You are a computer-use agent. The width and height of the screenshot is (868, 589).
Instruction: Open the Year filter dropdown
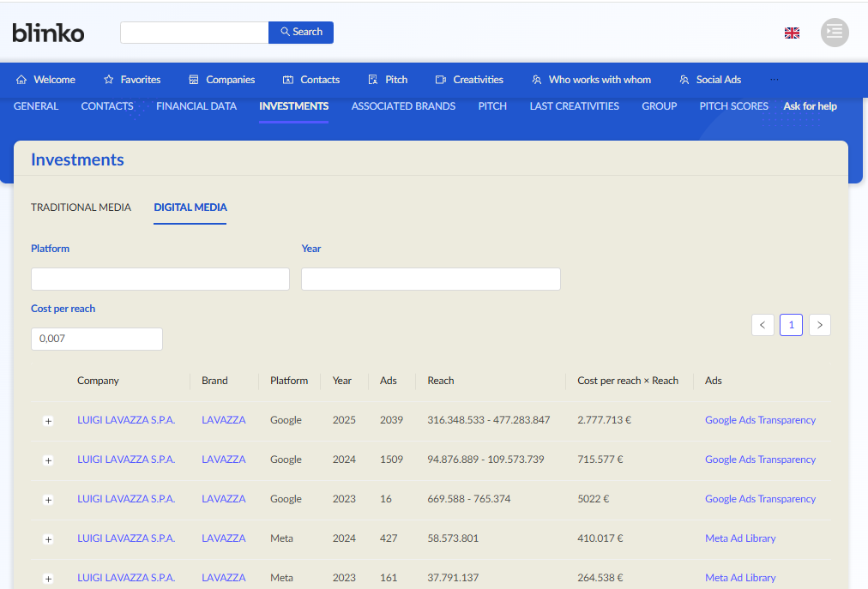click(431, 279)
